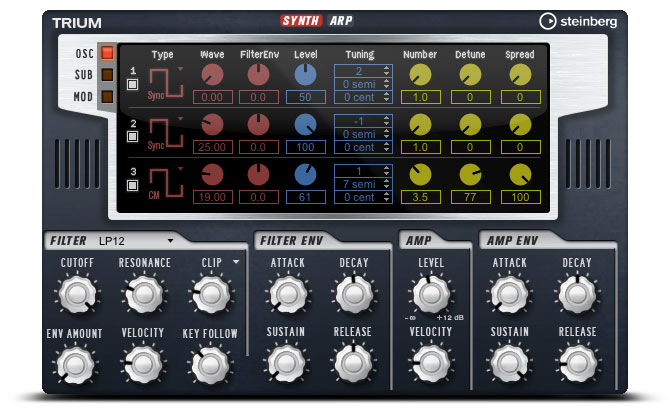Click oscillator 3 Detune value field 77
Screen dimensions: 670x416
click(470, 197)
